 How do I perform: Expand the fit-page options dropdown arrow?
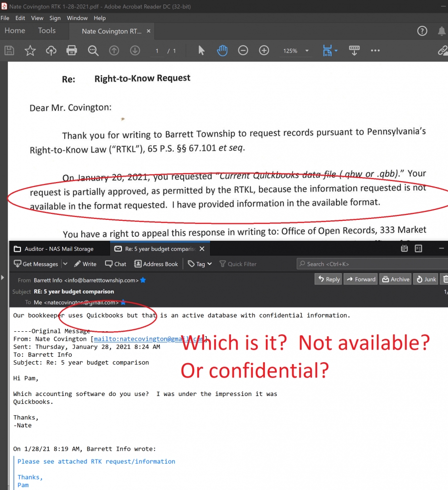pos(336,51)
